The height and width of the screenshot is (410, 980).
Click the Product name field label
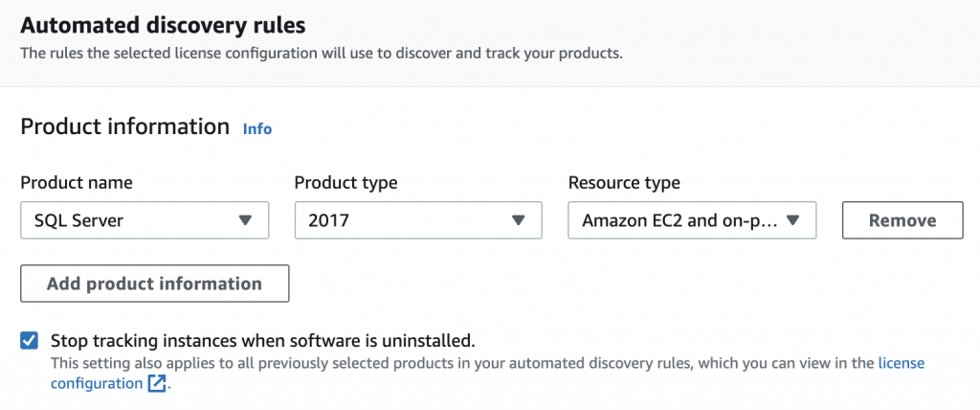coord(77,183)
